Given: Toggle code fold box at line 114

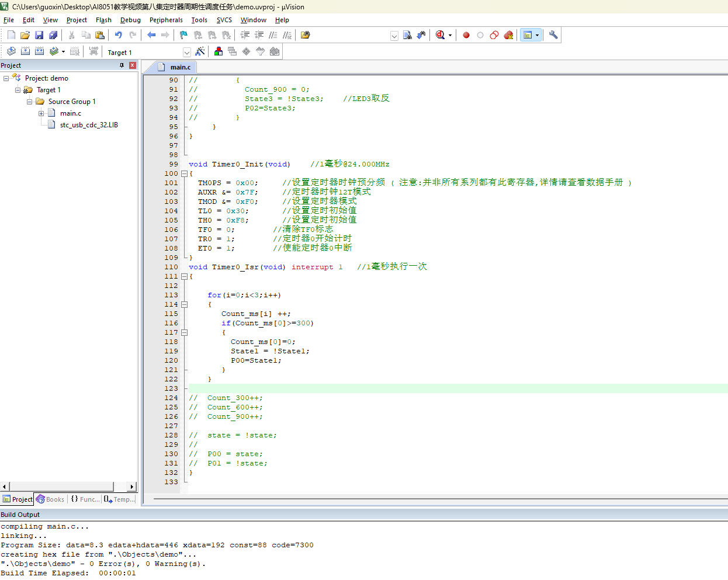Looking at the screenshot, I should 184,304.
